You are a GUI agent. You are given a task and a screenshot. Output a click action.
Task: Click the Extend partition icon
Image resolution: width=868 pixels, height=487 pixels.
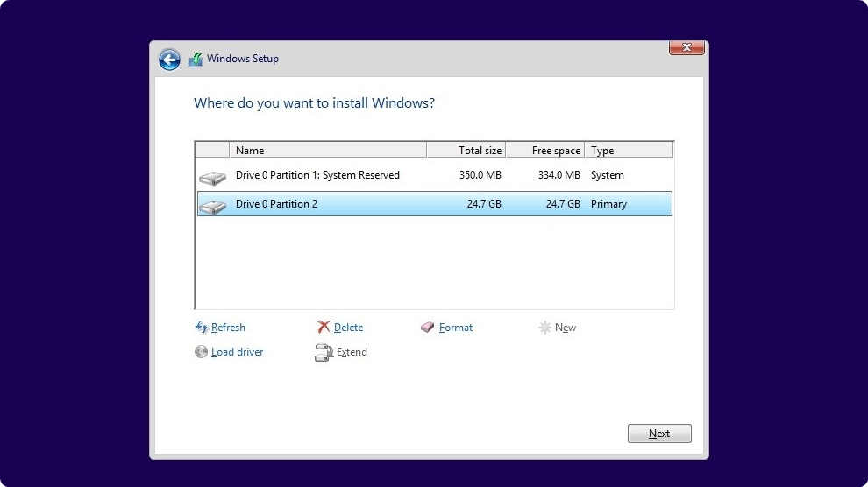point(324,352)
